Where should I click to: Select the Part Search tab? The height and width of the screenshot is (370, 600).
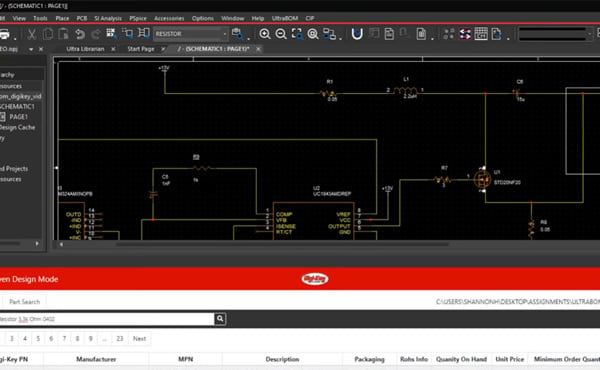24,302
